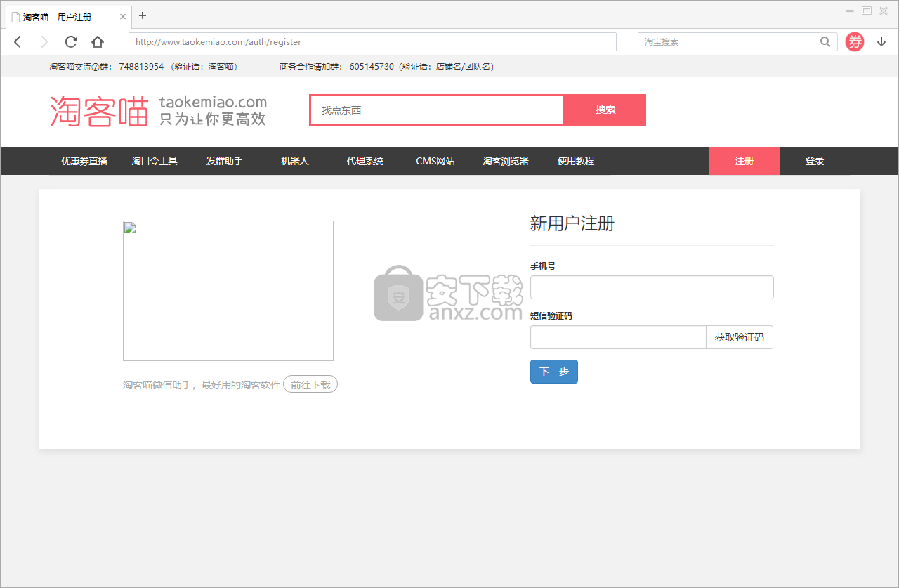Open the red 券 coupon icon
The width and height of the screenshot is (899, 588).
tap(855, 41)
